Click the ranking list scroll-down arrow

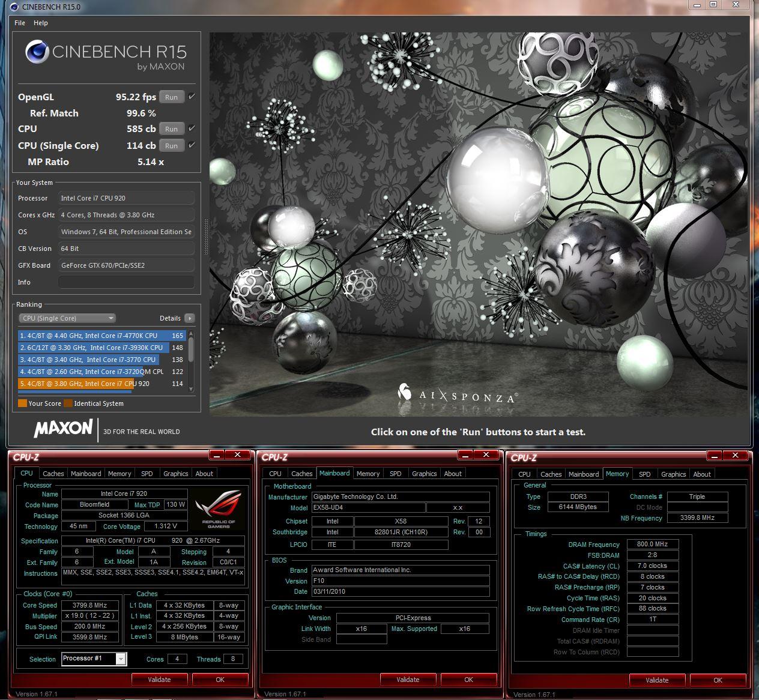(x=192, y=388)
